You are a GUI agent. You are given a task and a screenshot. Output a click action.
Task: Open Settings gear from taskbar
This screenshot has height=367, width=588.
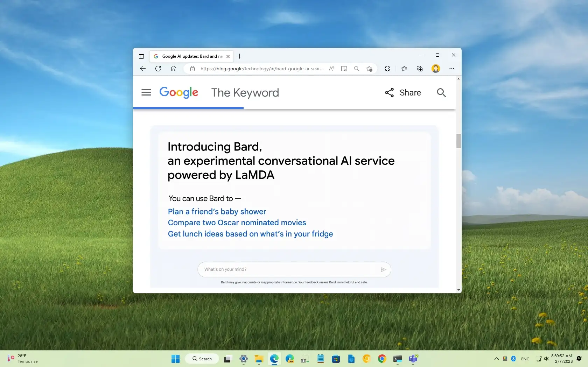pyautogui.click(x=244, y=359)
